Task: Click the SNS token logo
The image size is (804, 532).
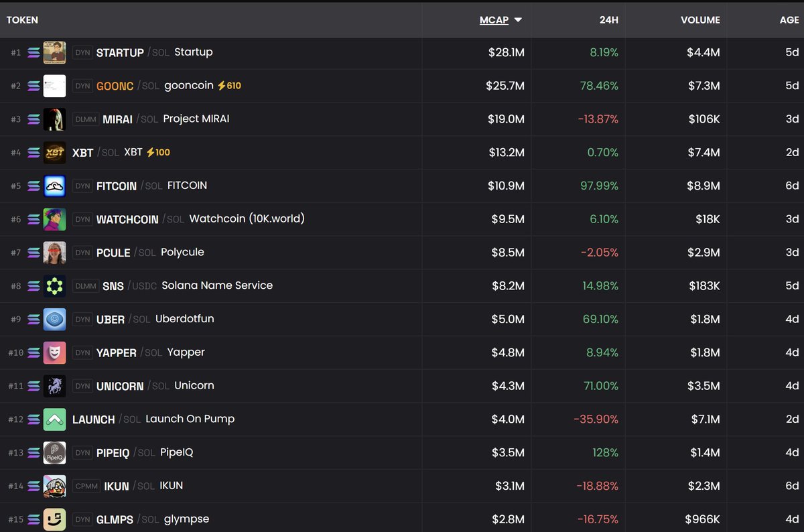Action: pos(55,285)
